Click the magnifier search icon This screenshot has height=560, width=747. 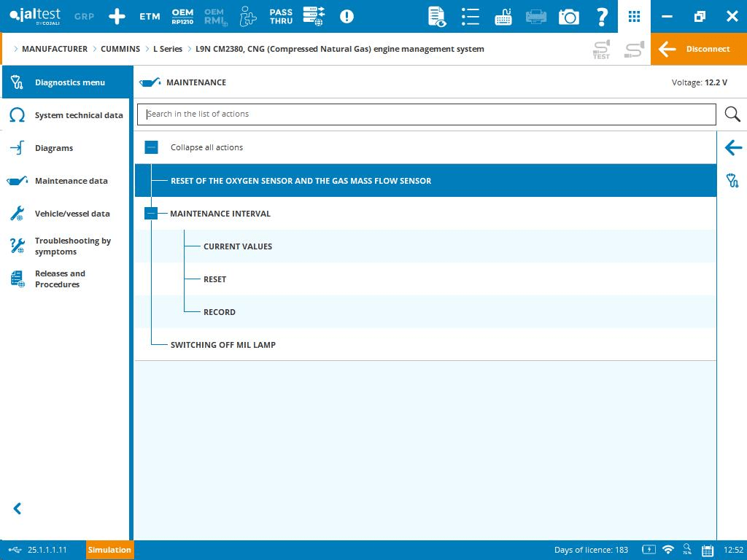(732, 114)
